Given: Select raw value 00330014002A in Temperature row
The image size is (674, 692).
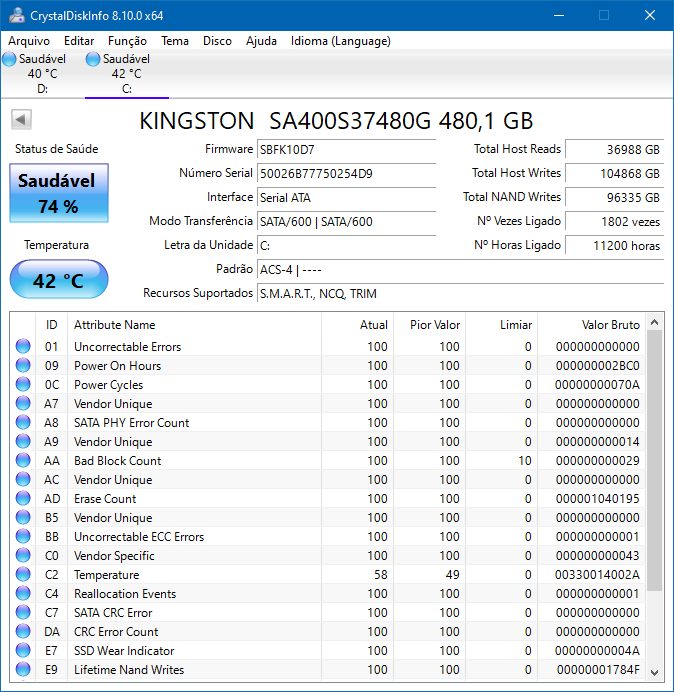Looking at the screenshot, I should (597, 574).
